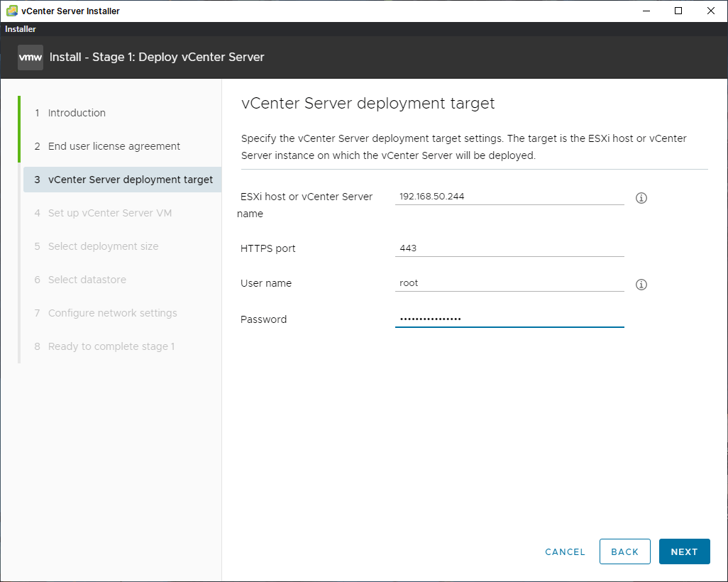Viewport: 728px width, 582px height.
Task: Click into the Password field
Action: [509, 319]
